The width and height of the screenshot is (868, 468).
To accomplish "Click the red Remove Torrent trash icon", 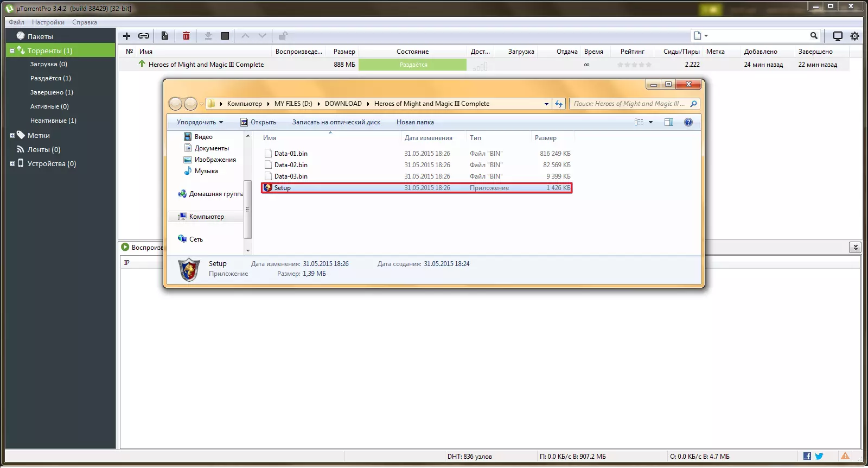I will coord(186,36).
